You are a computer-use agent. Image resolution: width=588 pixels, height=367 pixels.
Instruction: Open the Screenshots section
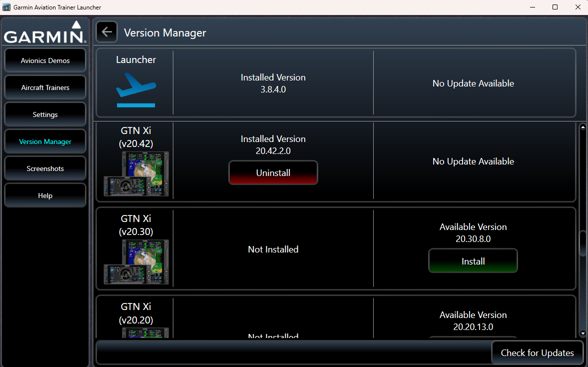[x=45, y=168]
